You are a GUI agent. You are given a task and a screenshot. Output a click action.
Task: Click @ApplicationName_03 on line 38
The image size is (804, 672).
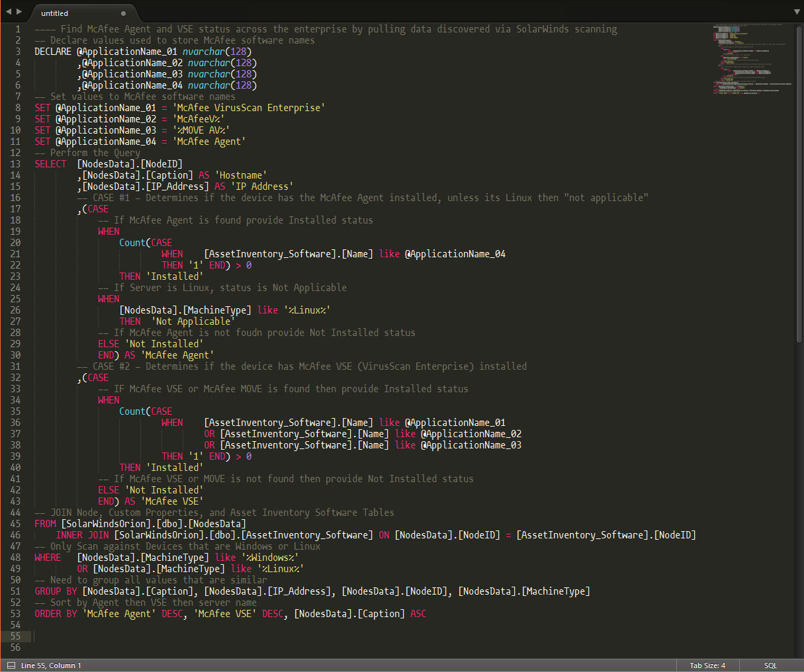pyautogui.click(x=471, y=445)
